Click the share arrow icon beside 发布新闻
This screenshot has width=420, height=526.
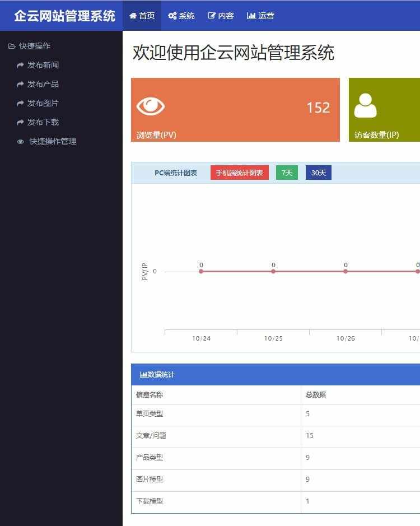click(x=21, y=65)
